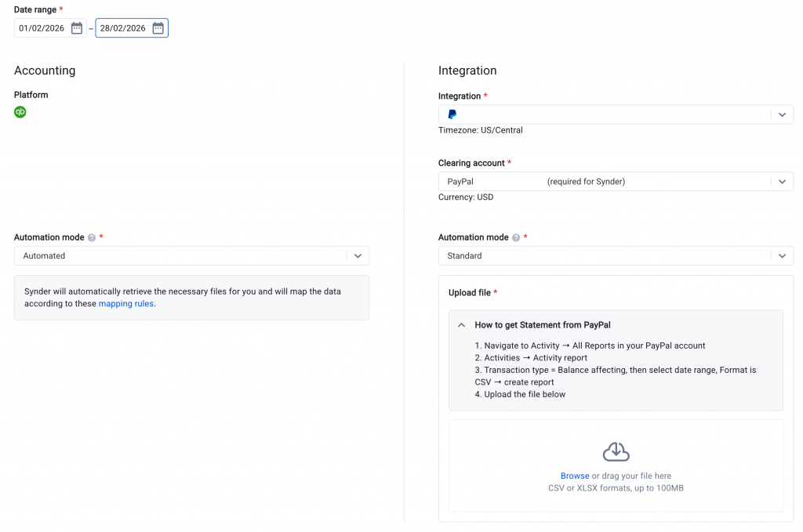
Task: Open the end date calendar picker icon
Action: tap(158, 28)
